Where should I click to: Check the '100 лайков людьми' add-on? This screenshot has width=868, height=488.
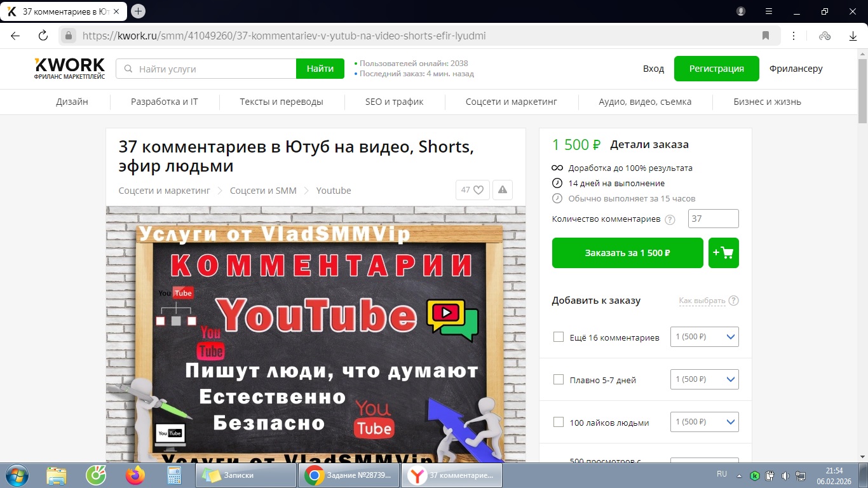(559, 422)
